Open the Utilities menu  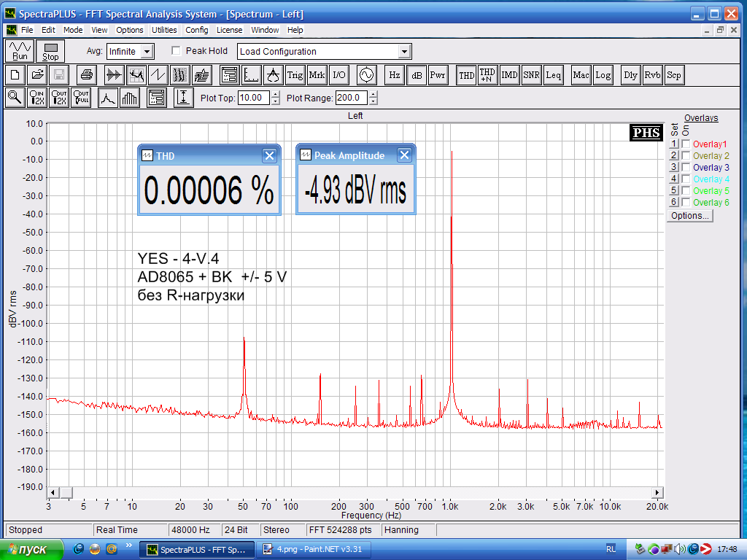coord(164,30)
